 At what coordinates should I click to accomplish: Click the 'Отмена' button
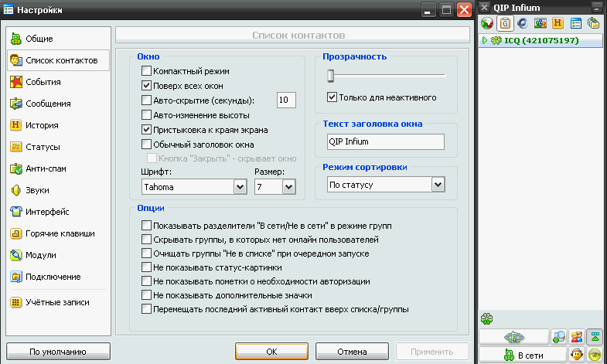(x=352, y=352)
